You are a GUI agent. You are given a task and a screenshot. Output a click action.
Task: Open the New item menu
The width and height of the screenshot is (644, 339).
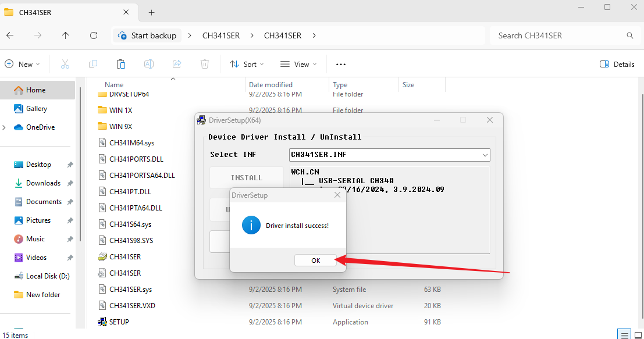coord(22,64)
